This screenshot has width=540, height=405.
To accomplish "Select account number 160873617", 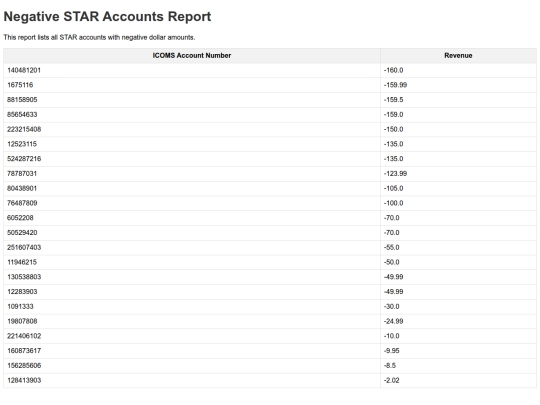I will pos(24,351).
